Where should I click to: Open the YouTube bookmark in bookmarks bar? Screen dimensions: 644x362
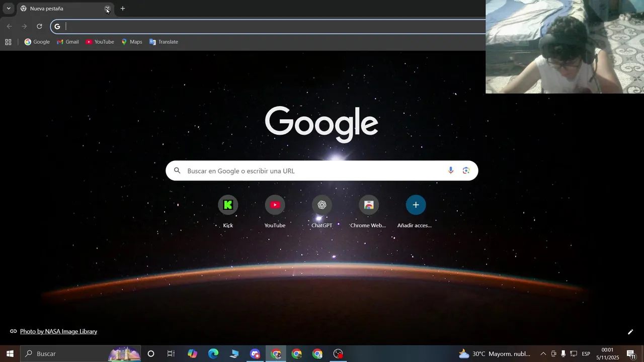(x=100, y=42)
